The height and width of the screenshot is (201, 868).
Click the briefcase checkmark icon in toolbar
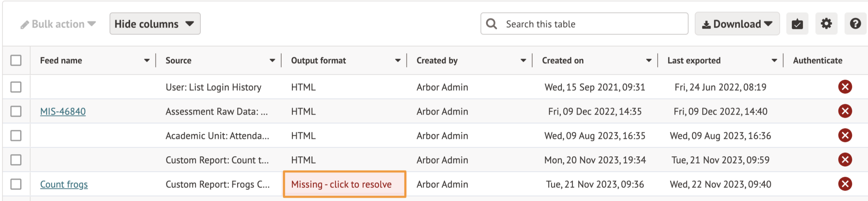[797, 24]
